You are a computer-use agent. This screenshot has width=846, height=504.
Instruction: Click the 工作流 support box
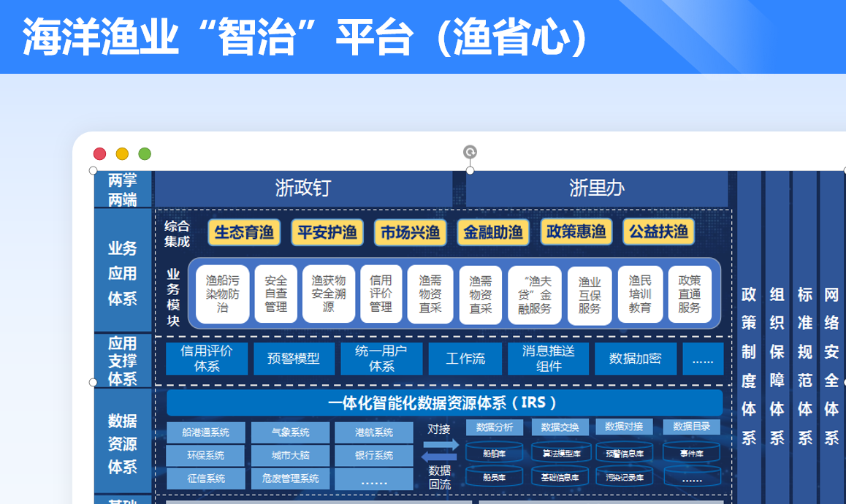(465, 359)
